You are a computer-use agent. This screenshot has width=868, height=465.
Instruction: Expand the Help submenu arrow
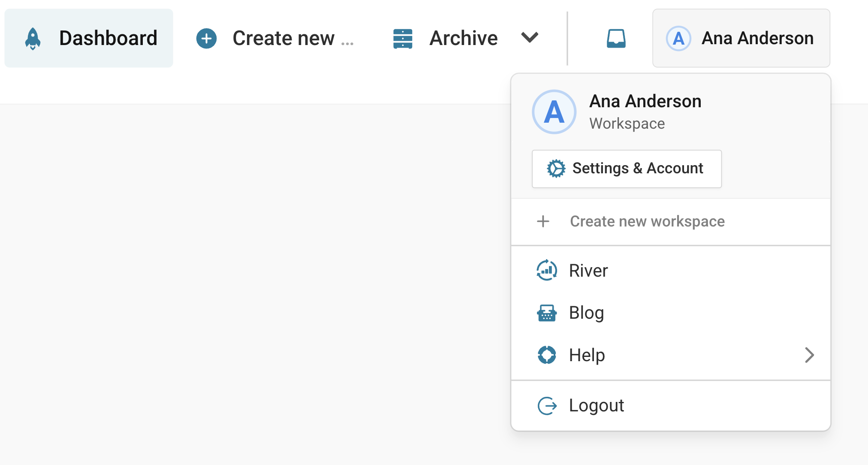(809, 355)
